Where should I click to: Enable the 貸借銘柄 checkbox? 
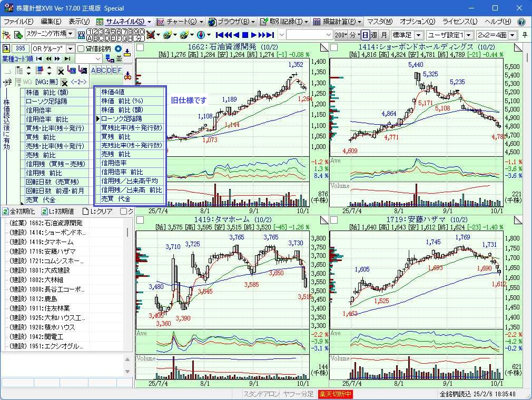coord(81,49)
